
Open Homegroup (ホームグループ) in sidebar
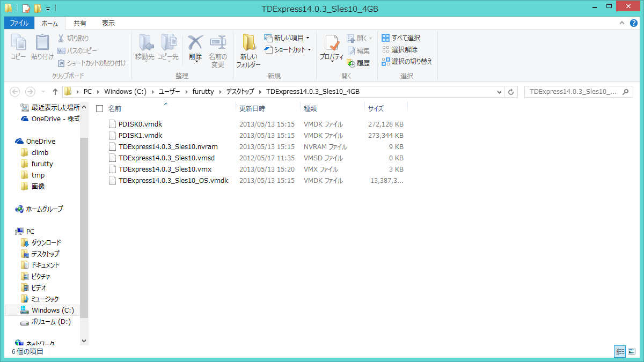[39, 209]
